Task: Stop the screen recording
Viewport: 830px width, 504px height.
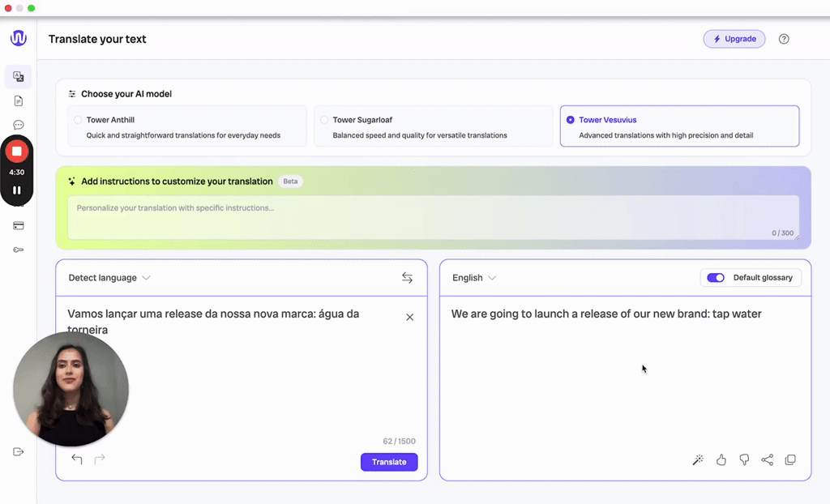Action: click(16, 152)
